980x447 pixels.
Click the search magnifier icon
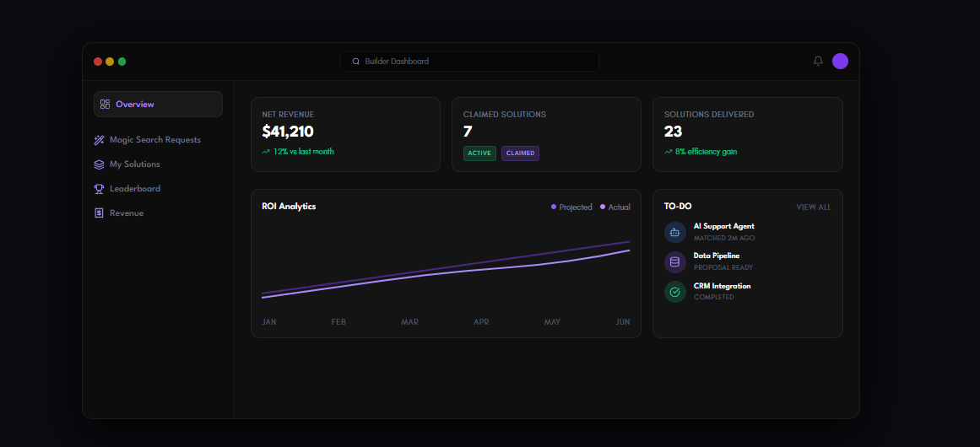point(356,62)
